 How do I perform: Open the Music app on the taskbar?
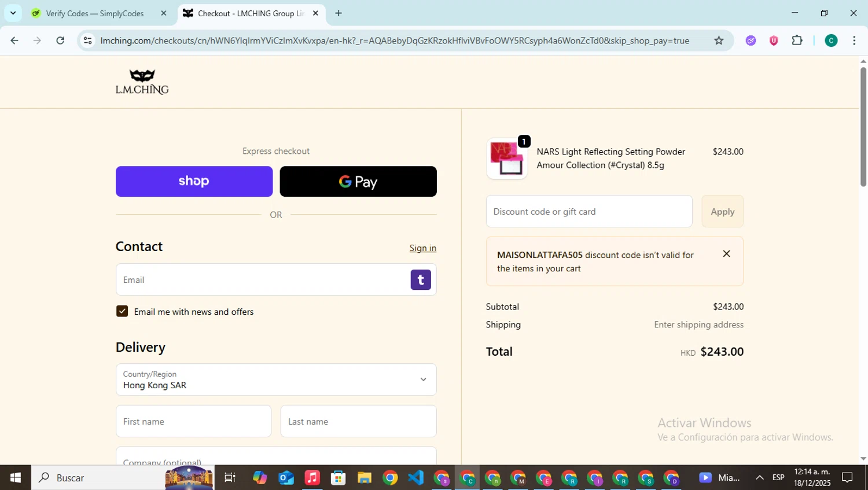click(x=312, y=477)
